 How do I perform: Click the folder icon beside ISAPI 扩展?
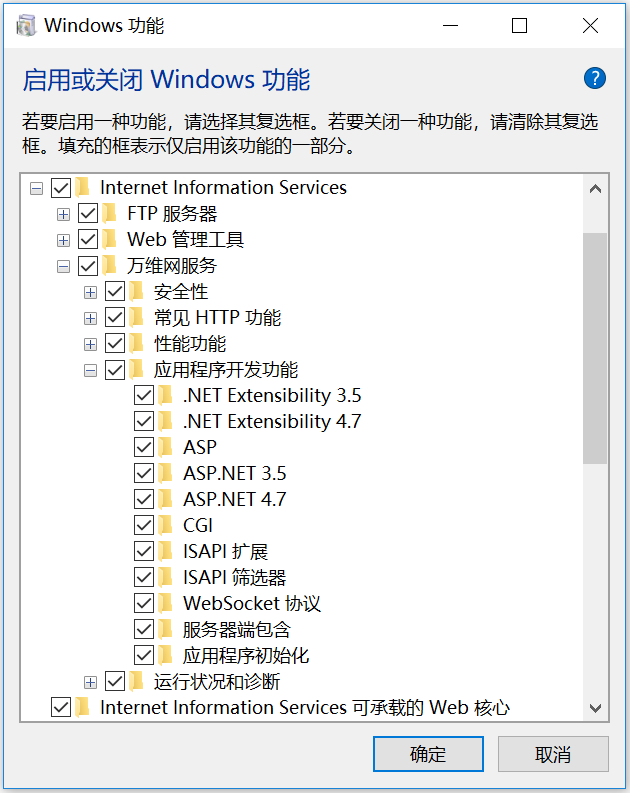point(165,551)
